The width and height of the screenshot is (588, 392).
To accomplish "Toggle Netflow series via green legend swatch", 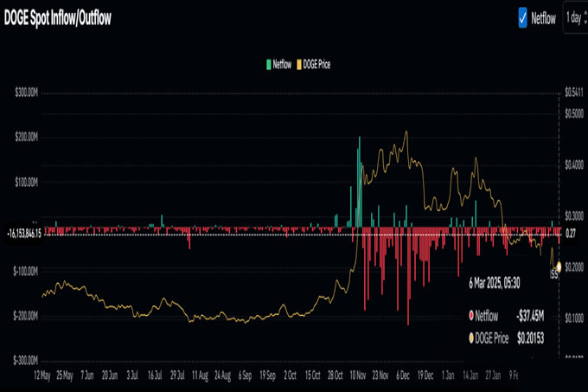I will [270, 64].
